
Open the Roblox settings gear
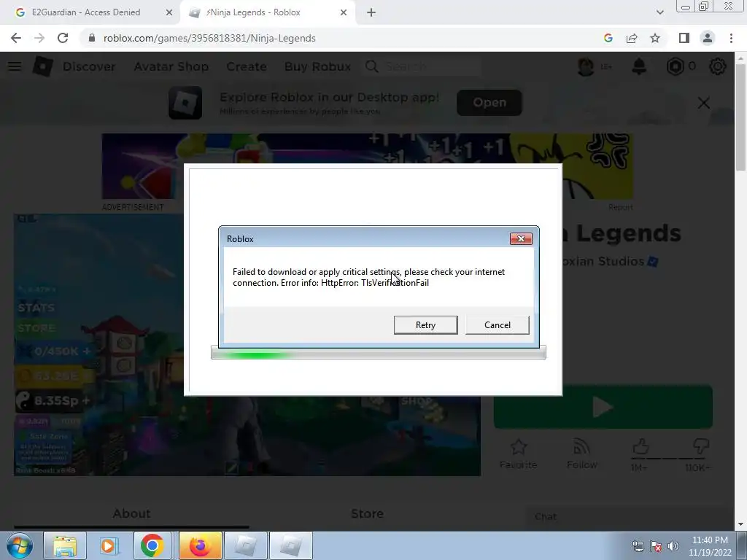718,66
